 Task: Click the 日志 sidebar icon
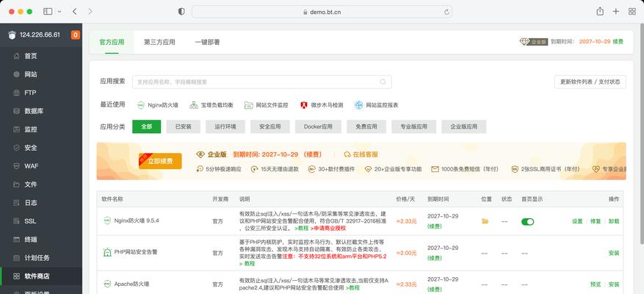(x=16, y=203)
